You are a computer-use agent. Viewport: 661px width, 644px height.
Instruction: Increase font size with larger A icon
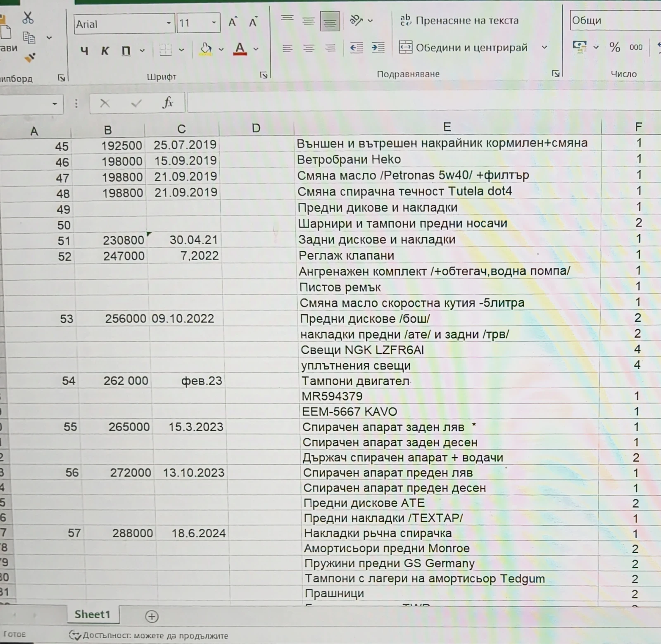pos(233,22)
